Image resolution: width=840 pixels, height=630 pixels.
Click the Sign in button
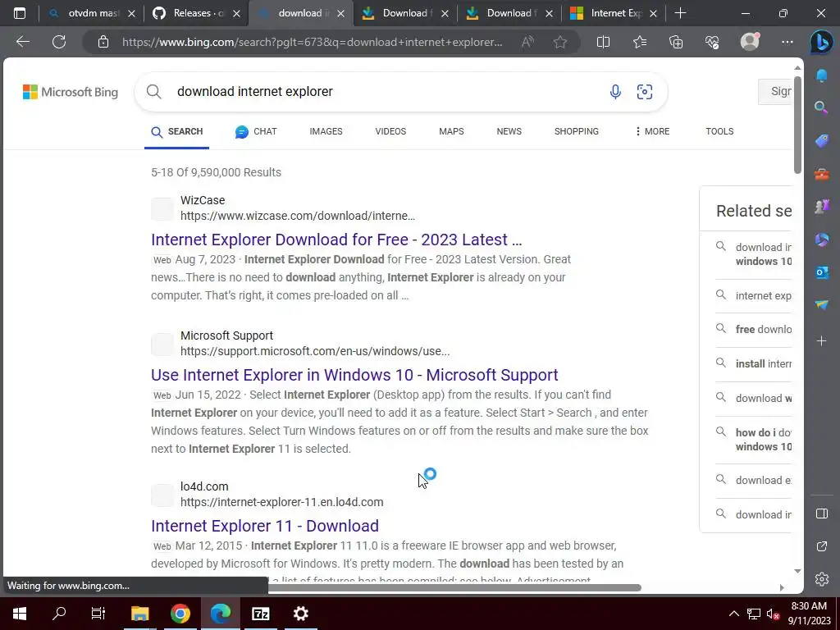(775, 92)
